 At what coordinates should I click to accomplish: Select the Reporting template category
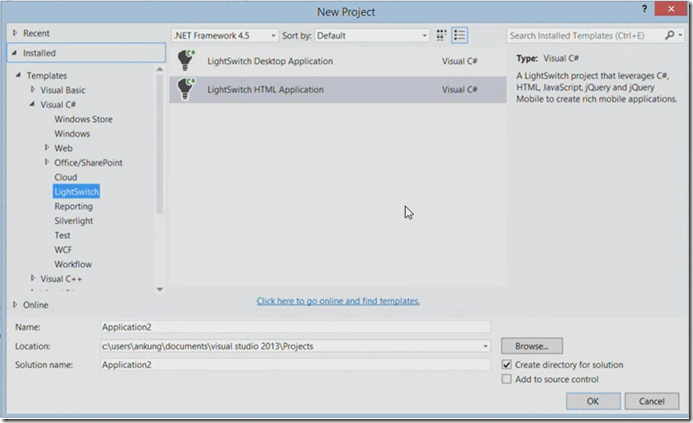(x=73, y=206)
